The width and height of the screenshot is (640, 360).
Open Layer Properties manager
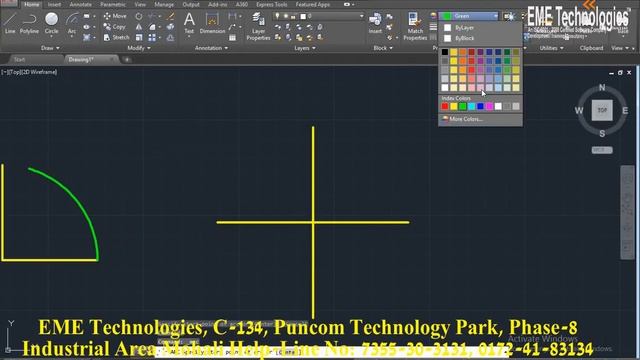click(x=258, y=26)
